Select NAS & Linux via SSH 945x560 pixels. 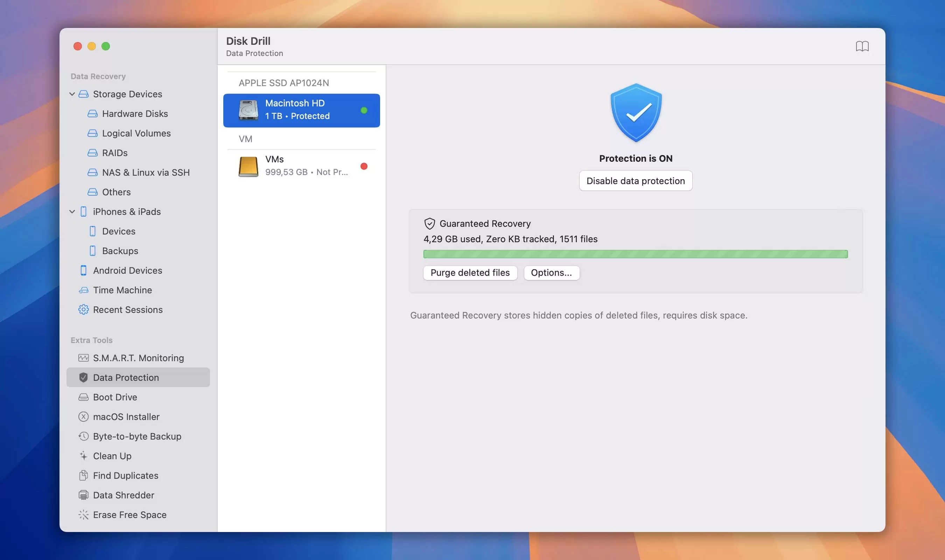point(146,173)
